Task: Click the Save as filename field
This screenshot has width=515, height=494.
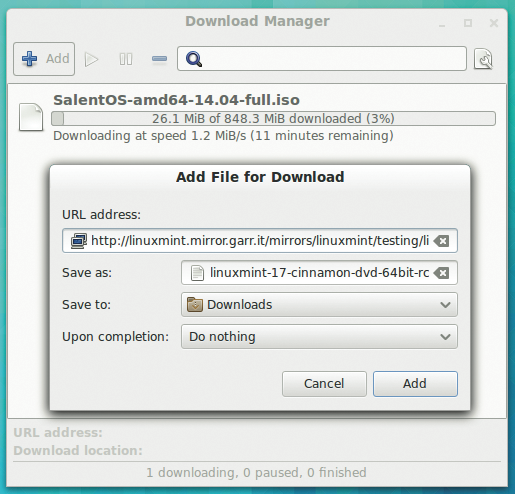Action: tap(319, 273)
